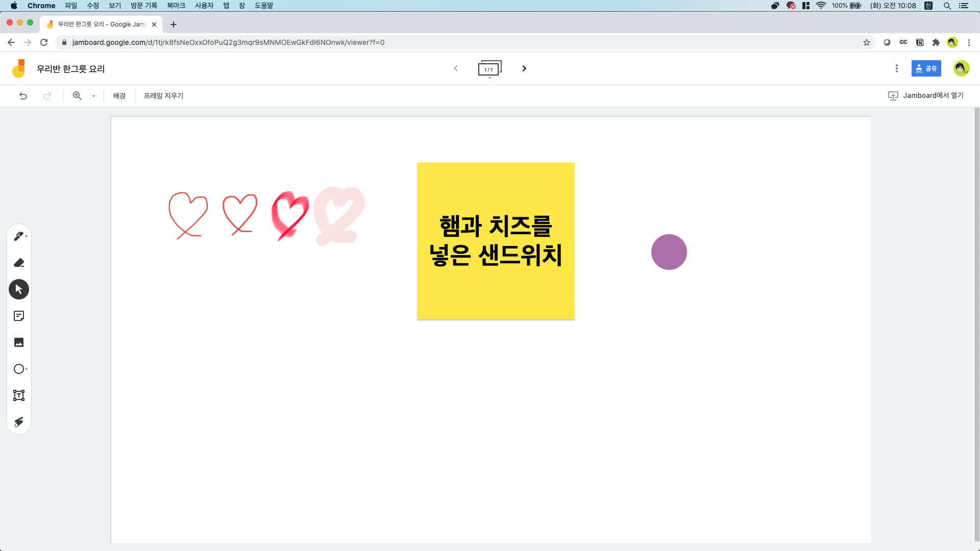Viewport: 980px width, 551px height.
Task: Choose the Text box tool
Action: coord(19,395)
